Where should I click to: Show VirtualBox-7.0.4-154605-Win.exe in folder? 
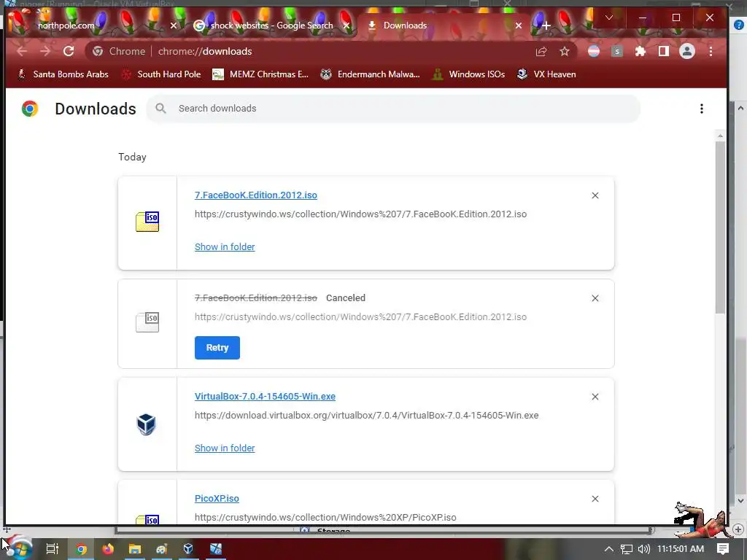[x=225, y=448]
